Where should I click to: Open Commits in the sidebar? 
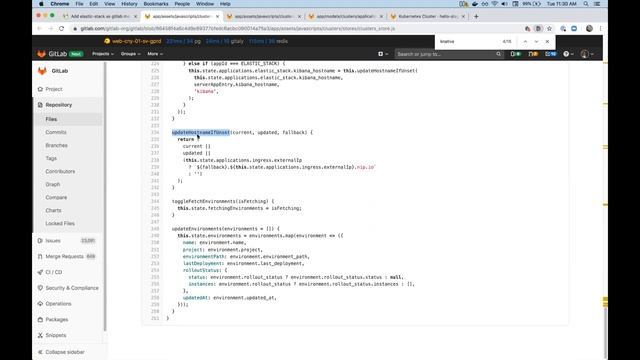(56, 132)
